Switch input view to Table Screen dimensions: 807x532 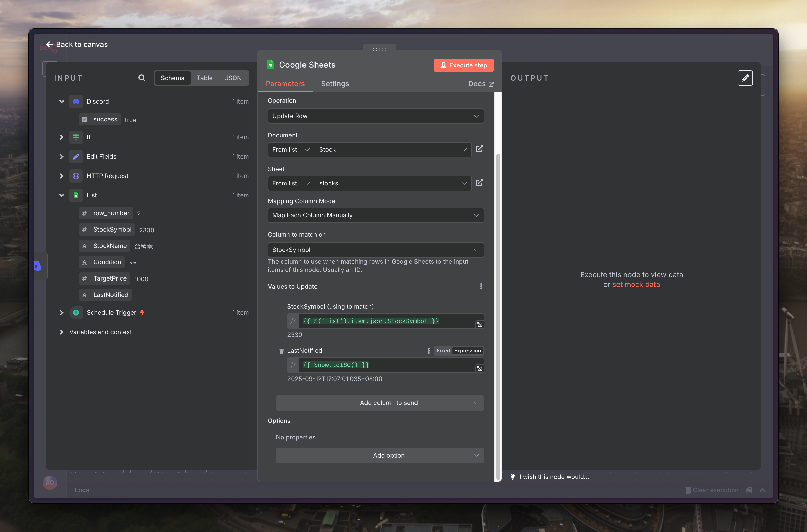(x=205, y=78)
